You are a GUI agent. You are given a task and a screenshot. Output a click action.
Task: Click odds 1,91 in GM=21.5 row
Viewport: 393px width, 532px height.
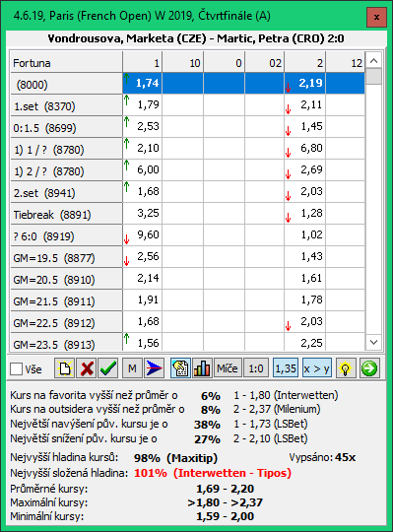[x=143, y=300]
